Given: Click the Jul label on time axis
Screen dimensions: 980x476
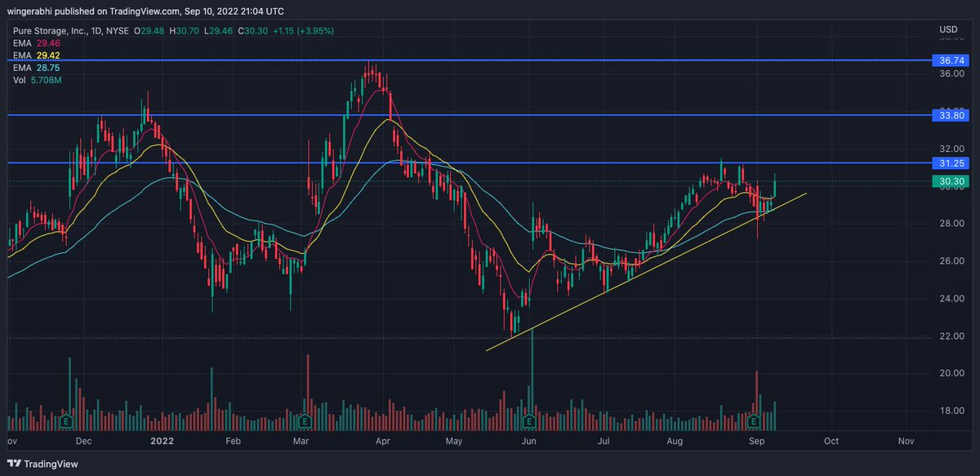Looking at the screenshot, I should click(x=604, y=440).
